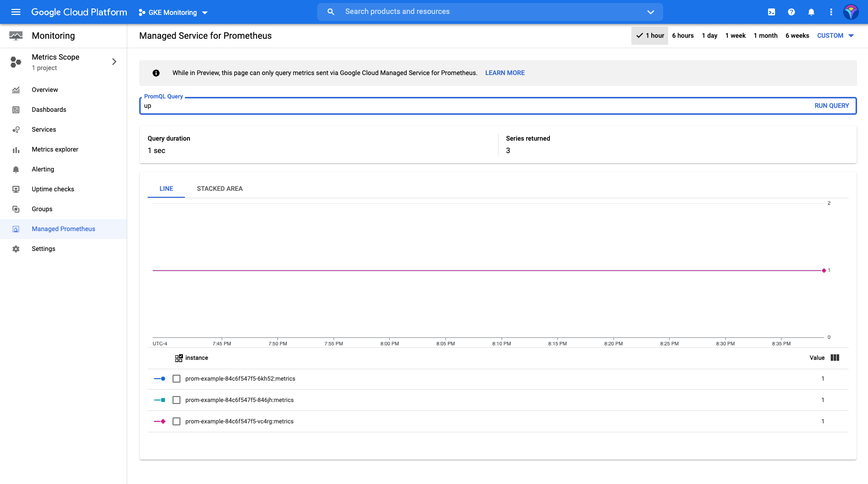Click the GKE Monitoring project icon
This screenshot has width=868, height=484.
pyautogui.click(x=142, y=12)
